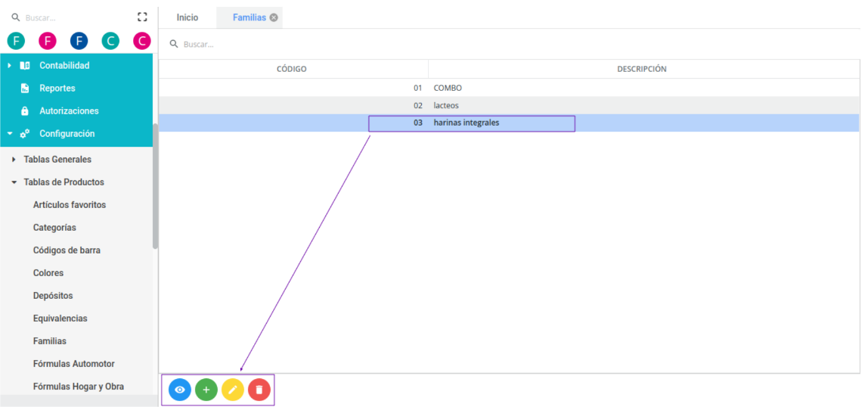Screen dimensions: 868x407
Task: Click the yellow pencil edit button
Action: pos(233,390)
